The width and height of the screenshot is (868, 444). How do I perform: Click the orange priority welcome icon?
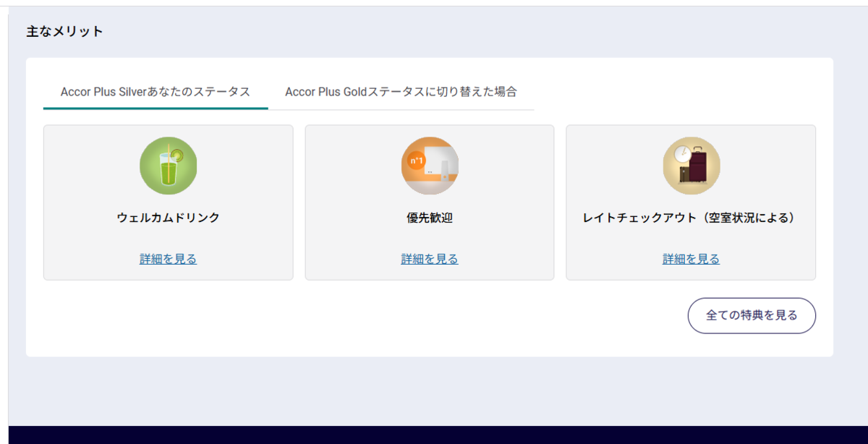pos(430,166)
